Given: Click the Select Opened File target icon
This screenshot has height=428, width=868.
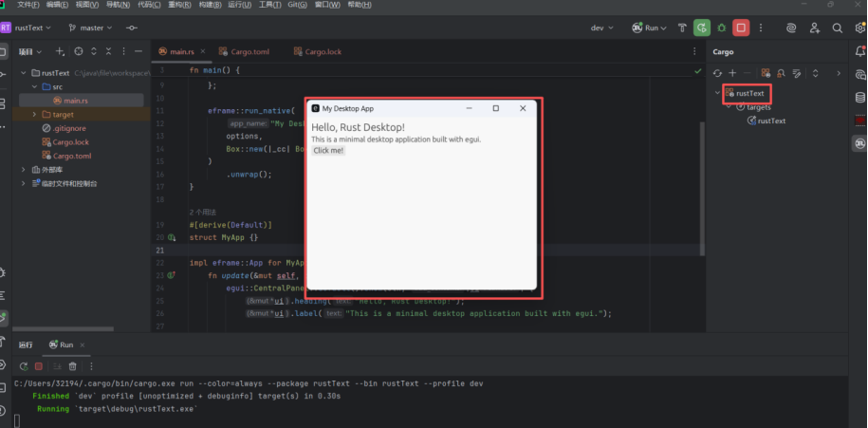Looking at the screenshot, I should (x=79, y=51).
